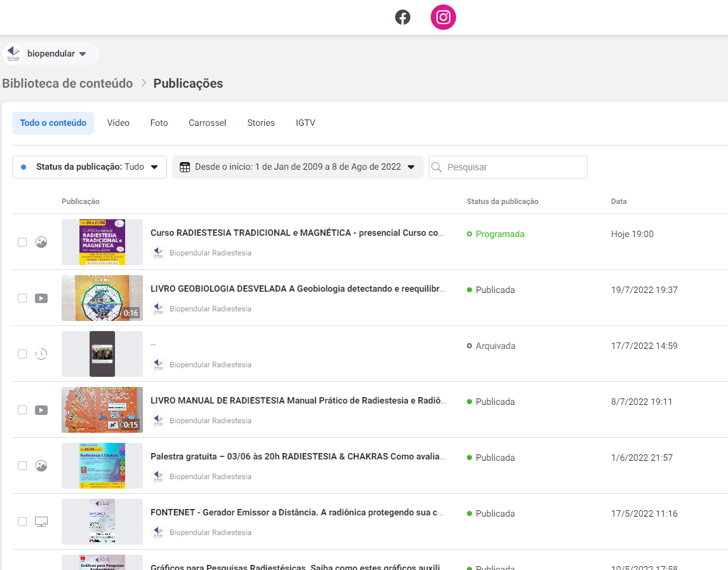This screenshot has height=570, width=728.
Task: Click the Arquivada status label
Action: pos(495,346)
